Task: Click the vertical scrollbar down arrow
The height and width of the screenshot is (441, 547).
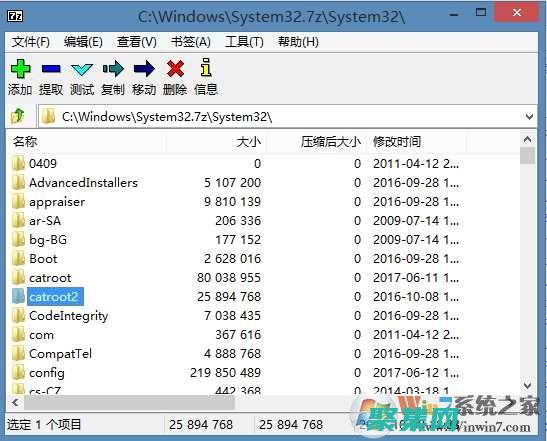Action: pyautogui.click(x=527, y=385)
